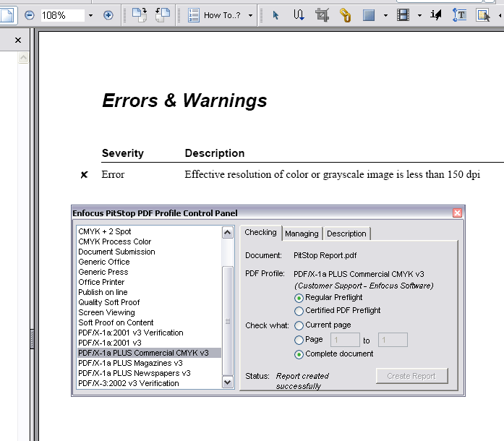
Task: Select the Page range radio button
Action: coord(299,340)
